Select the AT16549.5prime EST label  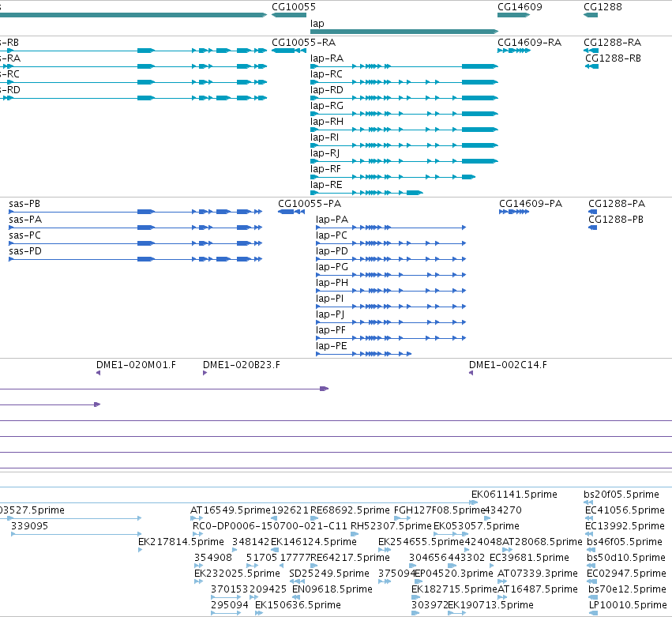pyautogui.click(x=231, y=510)
